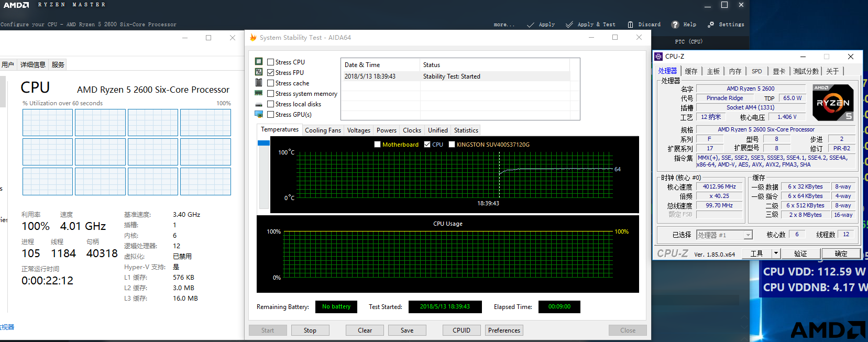This screenshot has width=868, height=342.
Task: Select PTC (CPU) tab in Ryzen Master
Action: [688, 41]
